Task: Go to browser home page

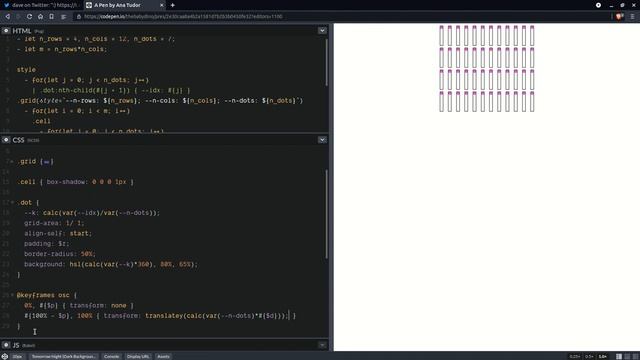Action: [x=40, y=17]
